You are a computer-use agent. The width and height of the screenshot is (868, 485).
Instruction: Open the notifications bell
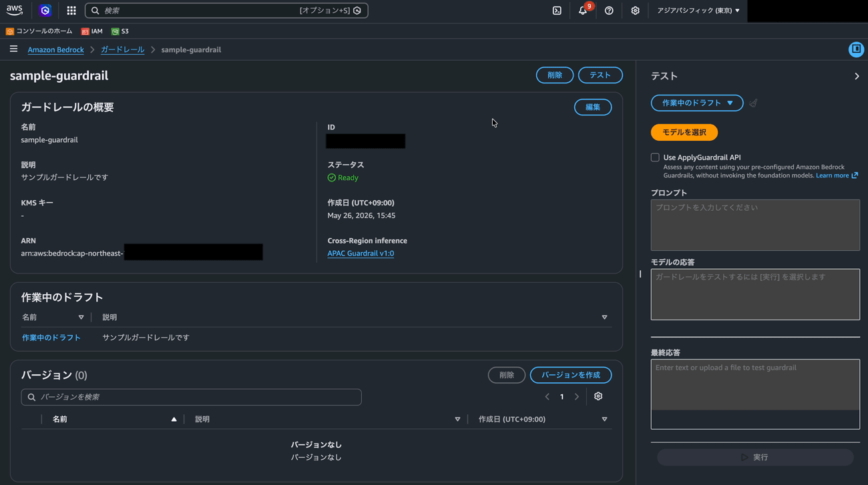point(583,11)
